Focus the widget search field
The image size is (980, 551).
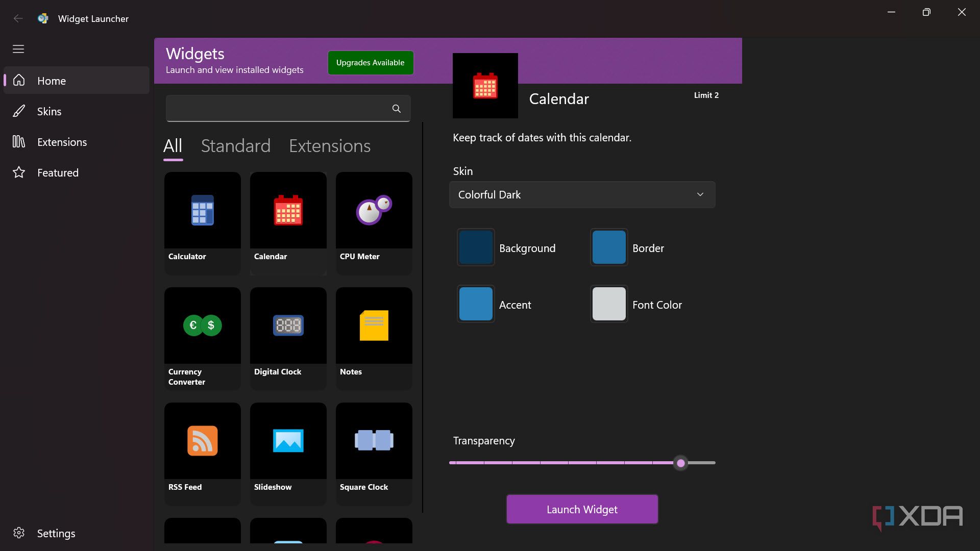288,108
